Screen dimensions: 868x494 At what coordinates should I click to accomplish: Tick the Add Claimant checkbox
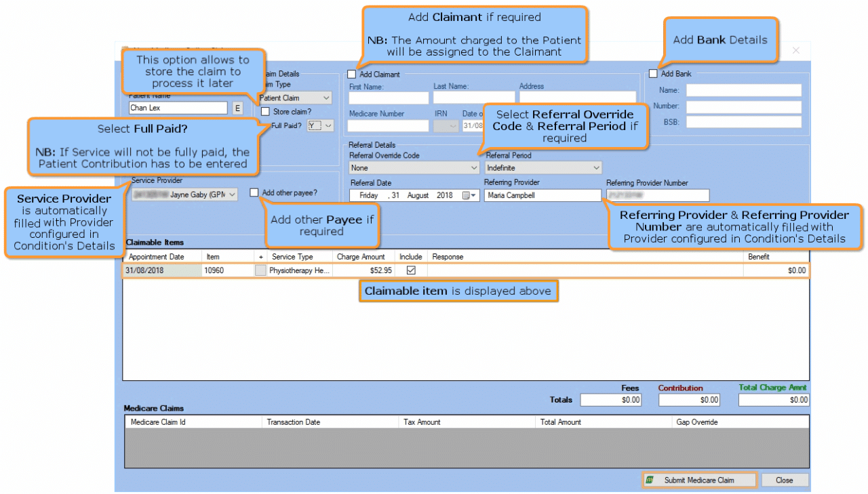coord(351,74)
